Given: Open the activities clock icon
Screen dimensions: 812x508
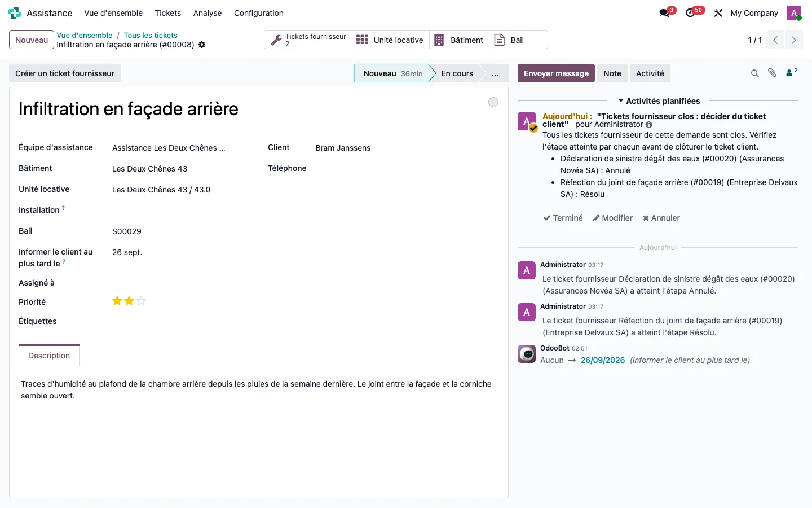Looking at the screenshot, I should tap(690, 13).
